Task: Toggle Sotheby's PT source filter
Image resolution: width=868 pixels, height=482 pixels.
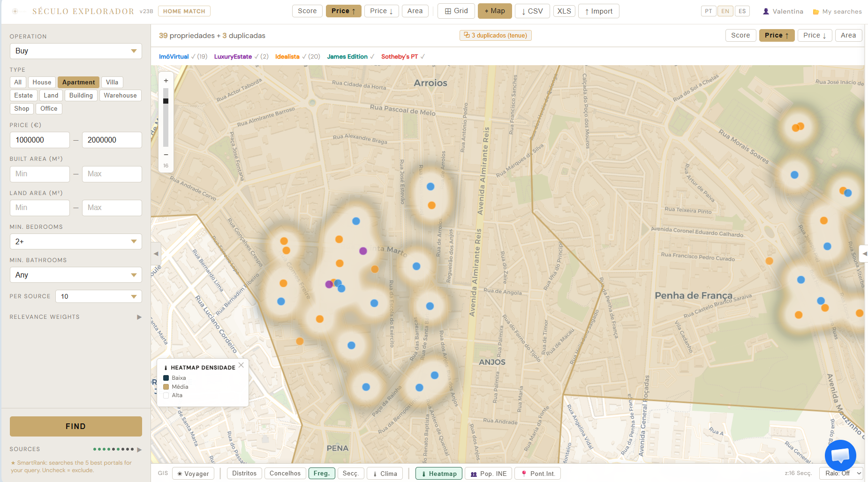Action: tap(403, 56)
